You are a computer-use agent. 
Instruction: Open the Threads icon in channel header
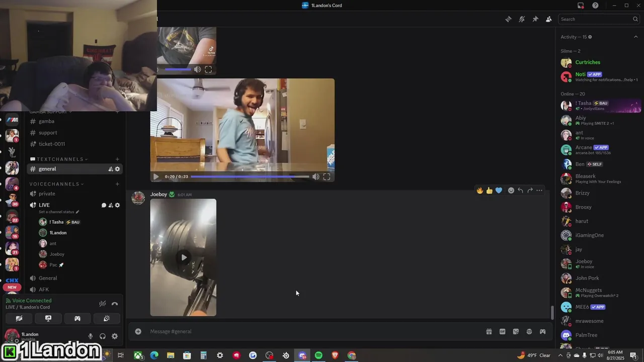pyautogui.click(x=508, y=19)
